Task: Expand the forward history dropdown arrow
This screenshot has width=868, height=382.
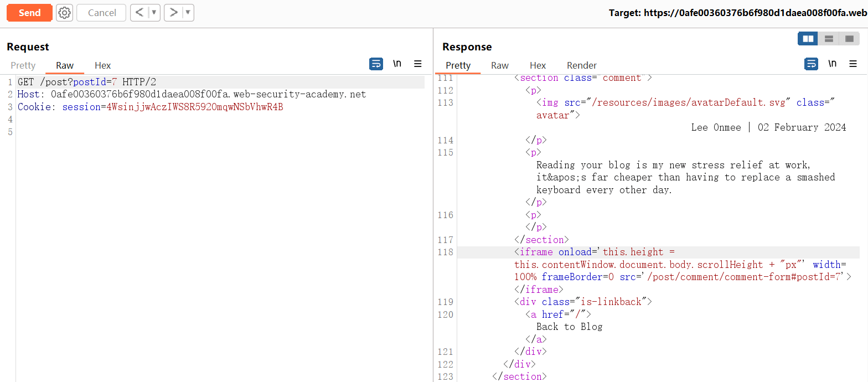Action: [x=188, y=13]
